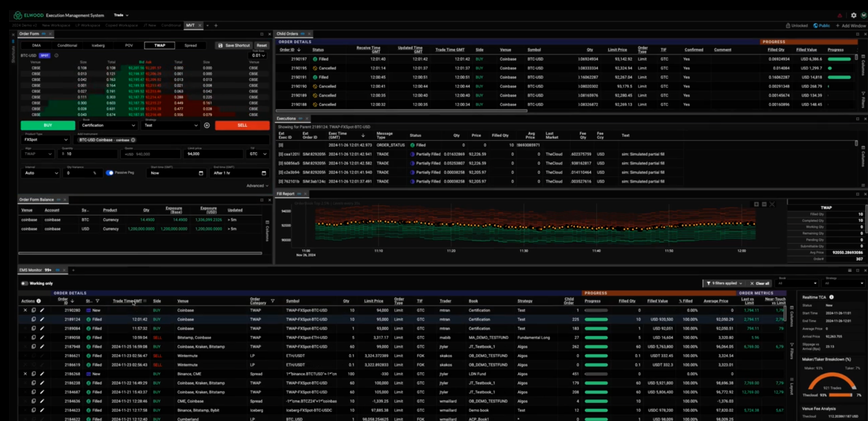868x421 pixels.
Task: Switch to the LP Workspace tab
Action: pos(88,25)
